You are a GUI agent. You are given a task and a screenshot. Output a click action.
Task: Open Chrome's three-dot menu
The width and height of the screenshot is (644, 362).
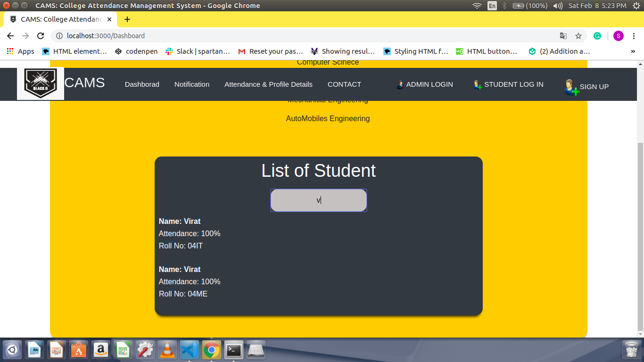[634, 36]
